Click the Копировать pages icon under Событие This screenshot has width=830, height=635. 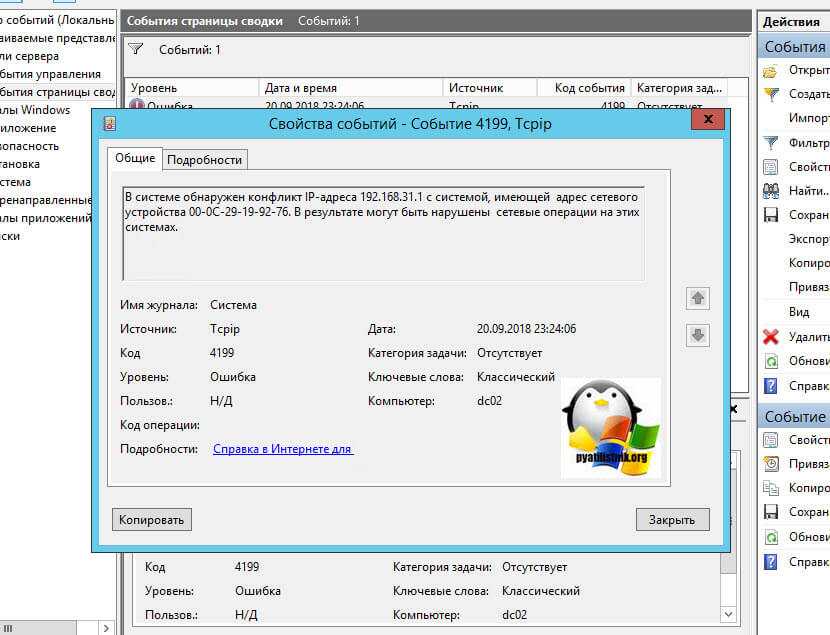(x=770, y=488)
